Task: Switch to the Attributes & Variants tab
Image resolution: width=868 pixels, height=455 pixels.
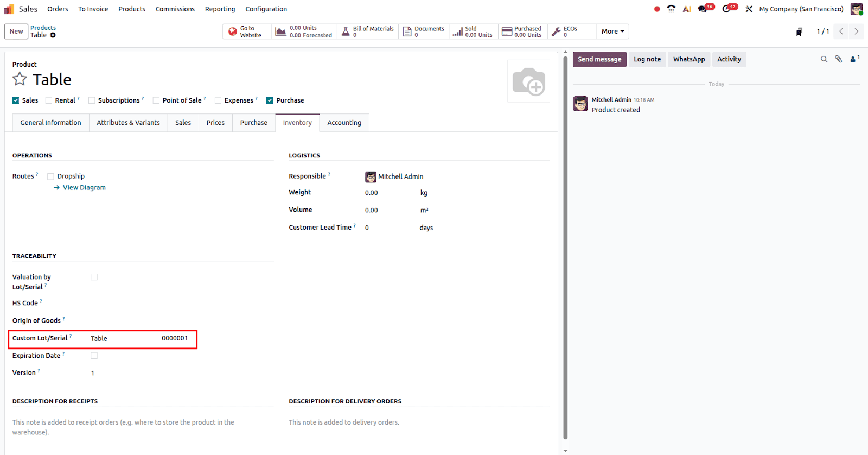Action: (128, 123)
